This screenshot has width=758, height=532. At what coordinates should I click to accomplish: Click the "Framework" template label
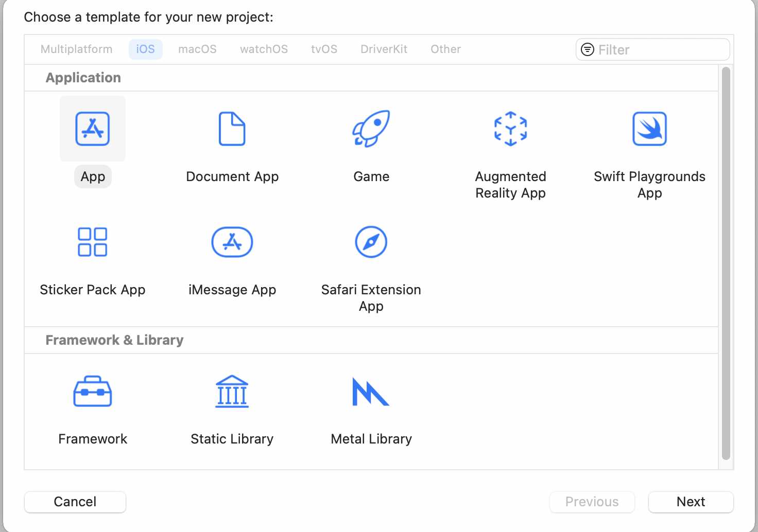tap(93, 439)
